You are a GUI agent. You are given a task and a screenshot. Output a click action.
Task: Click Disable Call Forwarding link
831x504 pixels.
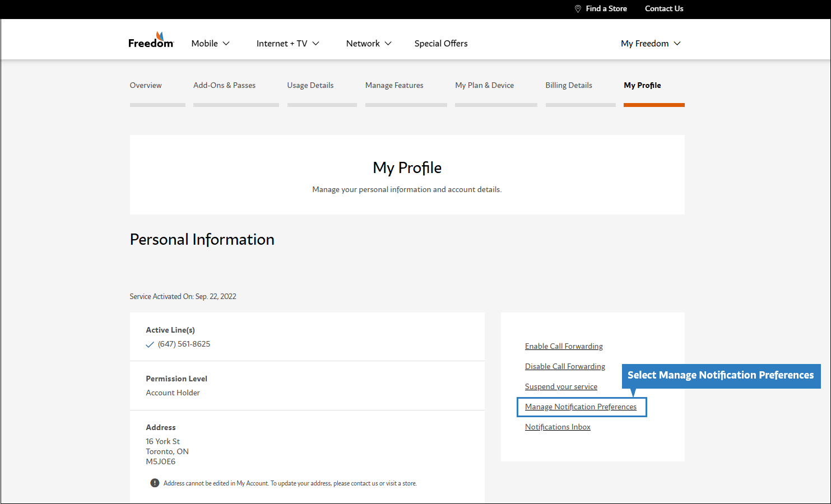(x=565, y=366)
